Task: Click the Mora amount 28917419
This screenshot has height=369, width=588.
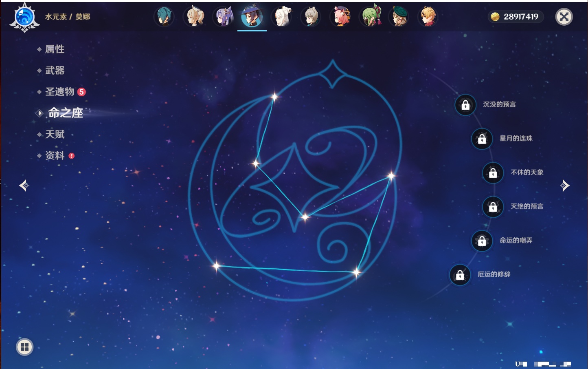Action: pyautogui.click(x=521, y=17)
